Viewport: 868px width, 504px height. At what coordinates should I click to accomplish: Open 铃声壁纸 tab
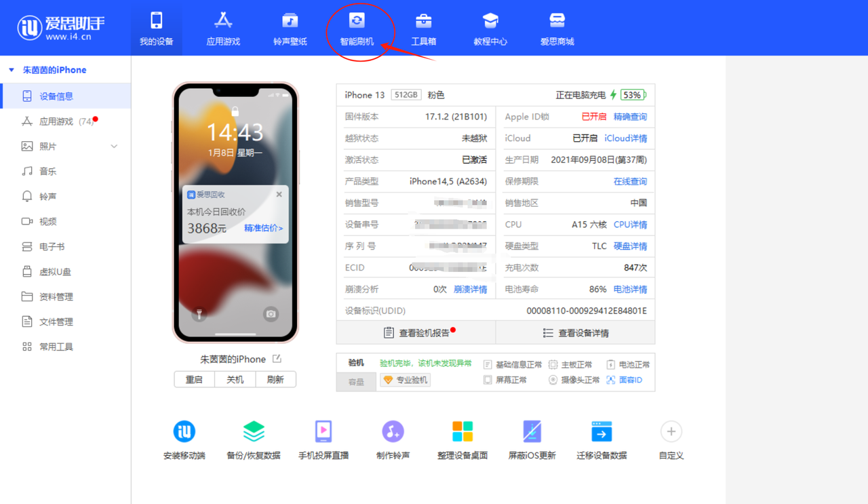point(290,28)
